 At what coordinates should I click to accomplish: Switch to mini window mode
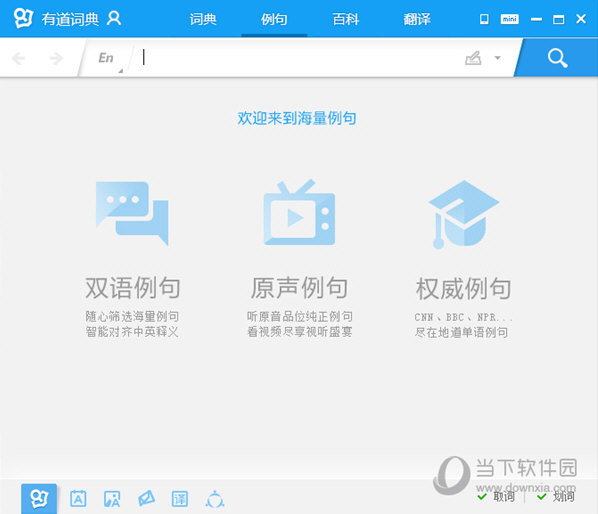pyautogui.click(x=510, y=19)
